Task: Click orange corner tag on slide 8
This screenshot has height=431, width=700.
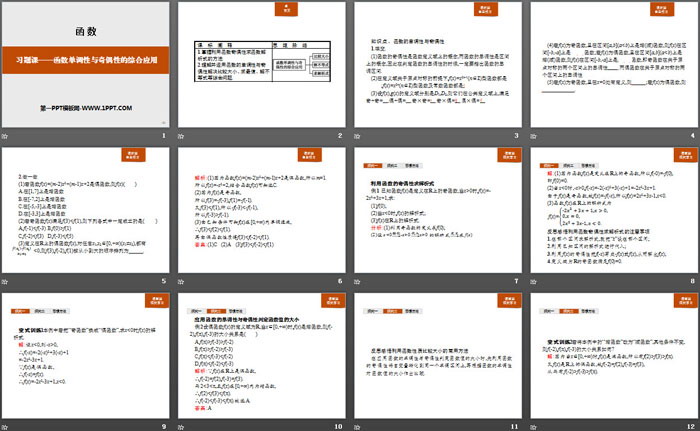Action: tap(686, 155)
